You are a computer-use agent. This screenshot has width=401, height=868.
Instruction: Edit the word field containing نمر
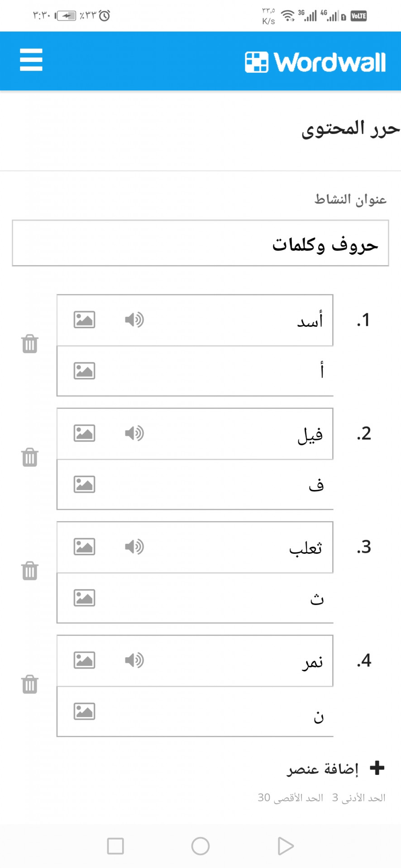(195, 660)
